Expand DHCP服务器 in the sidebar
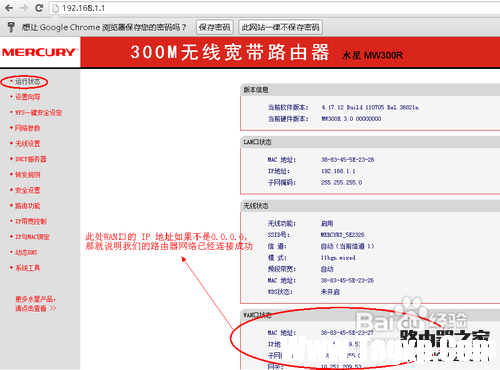 click(x=30, y=159)
